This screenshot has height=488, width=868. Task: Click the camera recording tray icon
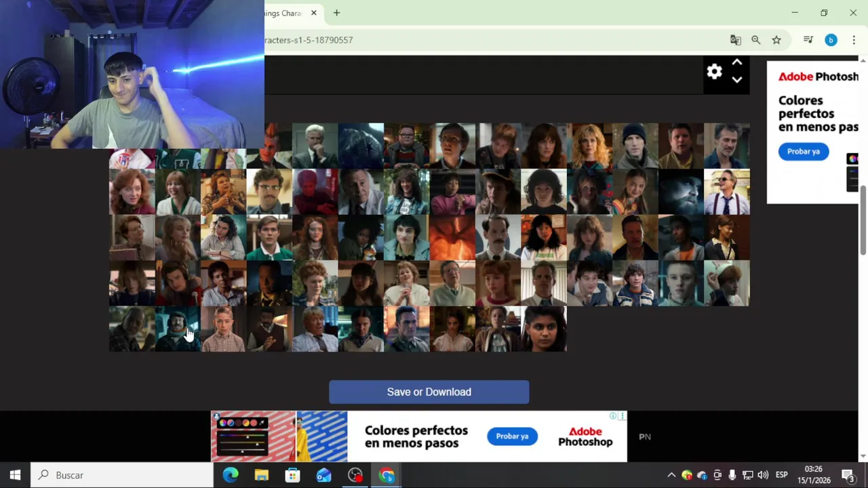point(717,475)
